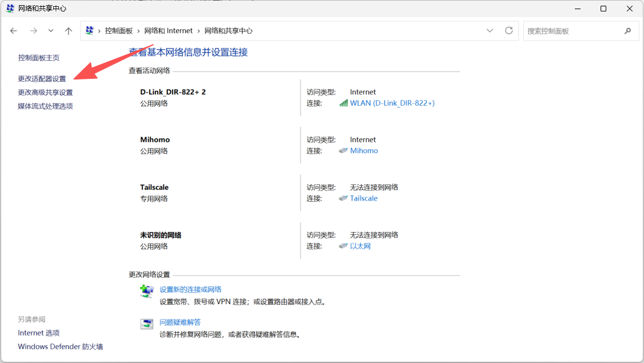Open the 以太网 connection link
The width and height of the screenshot is (644, 363).
[360, 246]
